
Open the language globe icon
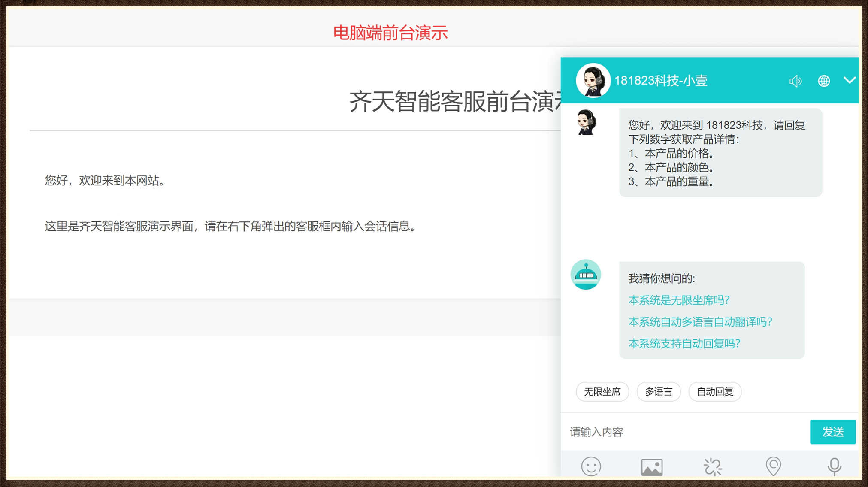click(x=823, y=81)
